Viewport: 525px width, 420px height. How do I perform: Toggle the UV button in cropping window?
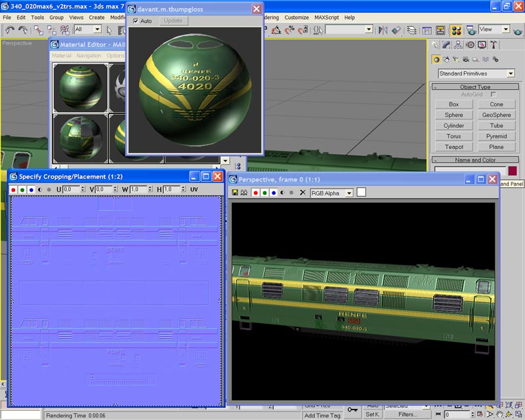coord(194,190)
